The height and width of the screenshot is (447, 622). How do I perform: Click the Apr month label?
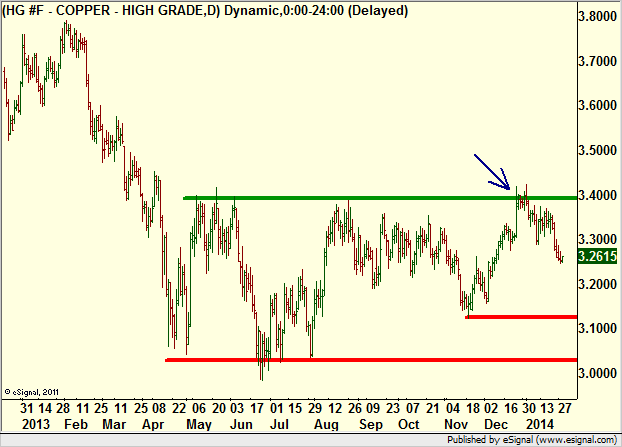coord(153,424)
